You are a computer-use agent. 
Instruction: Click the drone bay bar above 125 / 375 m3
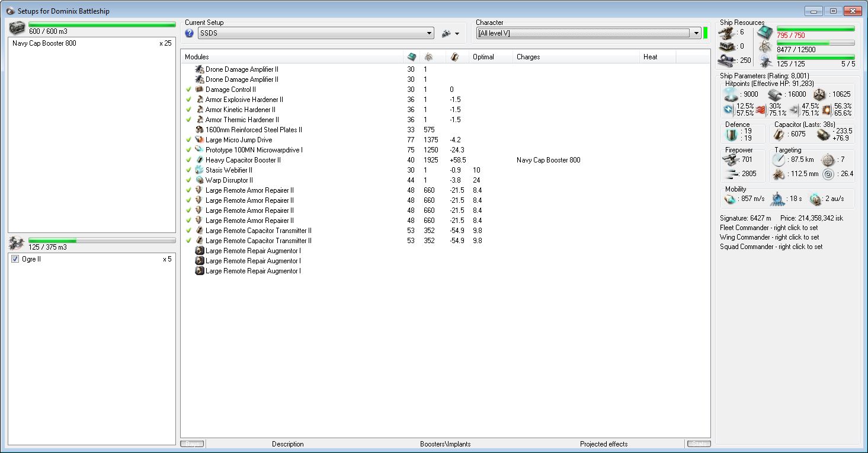(103, 241)
